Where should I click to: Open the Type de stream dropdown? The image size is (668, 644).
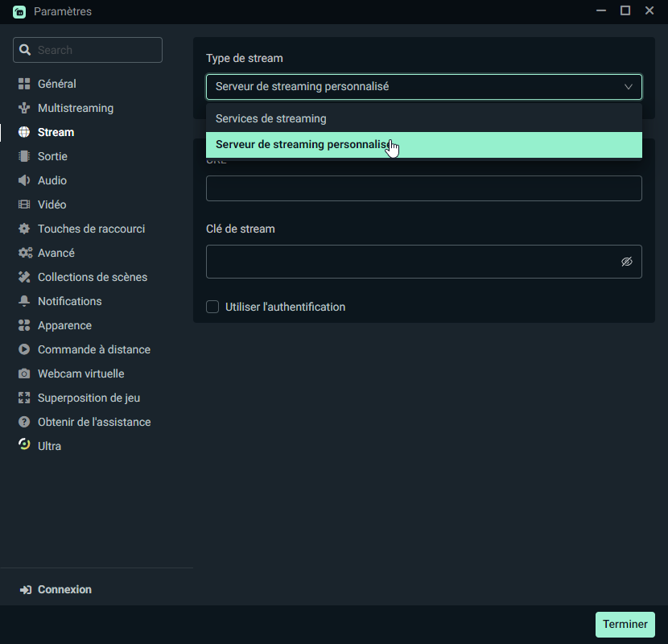[424, 86]
